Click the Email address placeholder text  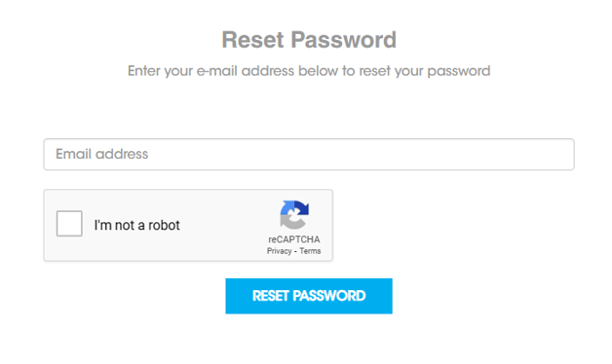click(x=102, y=154)
